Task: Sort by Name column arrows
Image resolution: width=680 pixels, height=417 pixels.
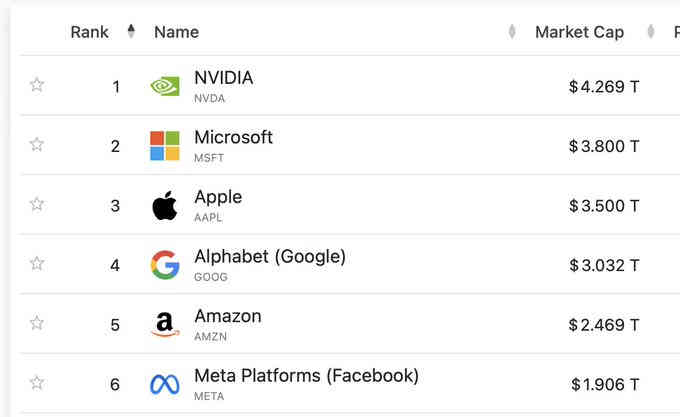Action: point(512,31)
